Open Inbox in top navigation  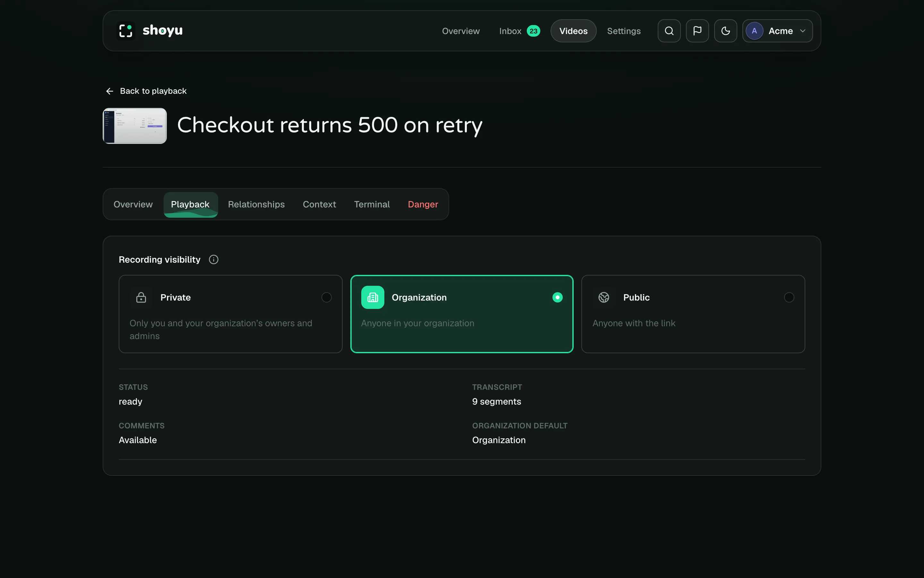coord(519,31)
